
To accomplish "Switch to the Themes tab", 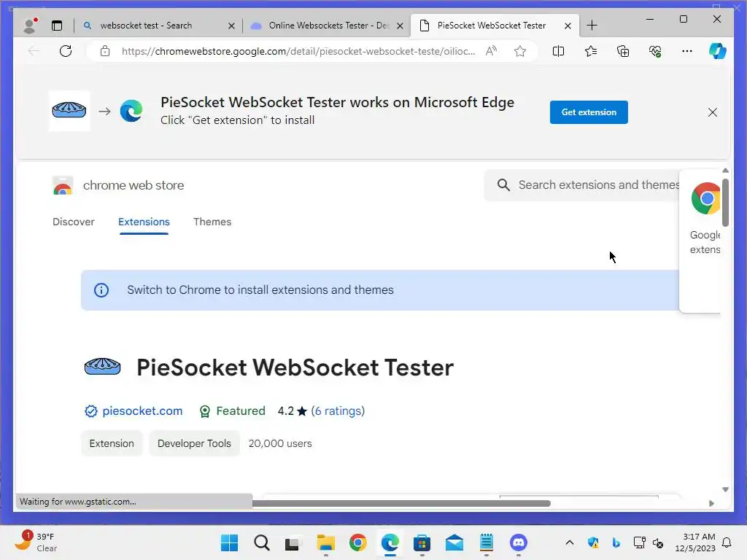I will click(212, 222).
